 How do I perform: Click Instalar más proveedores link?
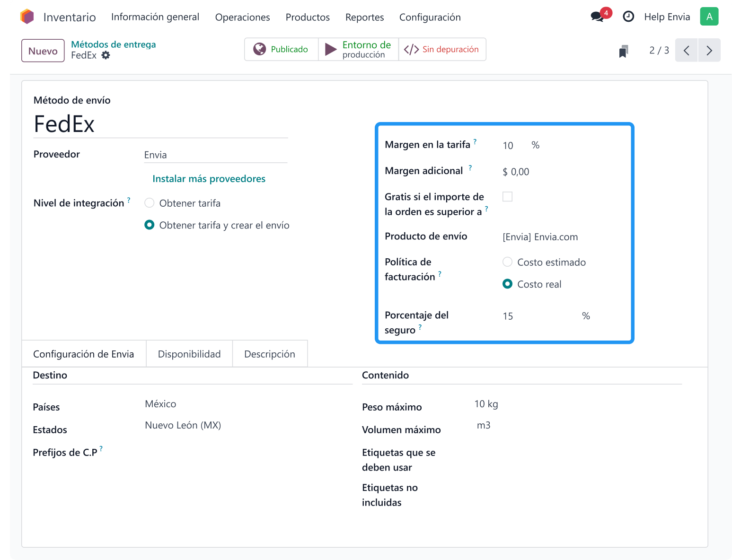point(209,179)
